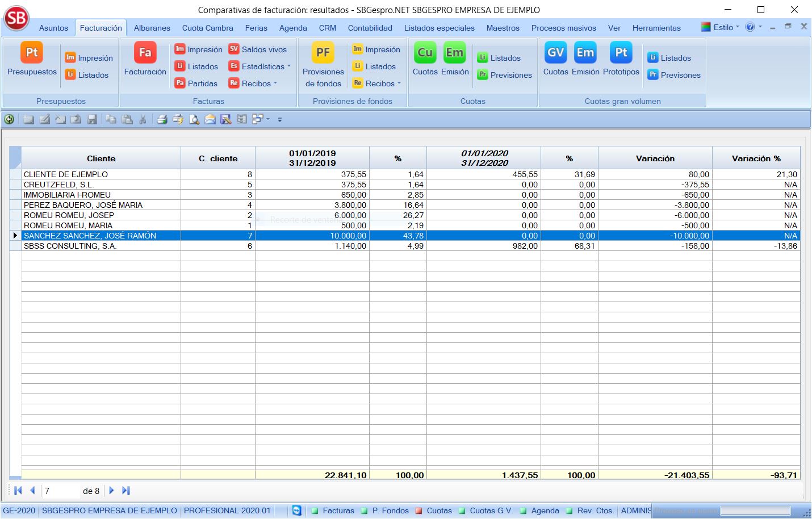Click the envelope email toolbar icon
The image size is (812, 519).
(x=210, y=119)
